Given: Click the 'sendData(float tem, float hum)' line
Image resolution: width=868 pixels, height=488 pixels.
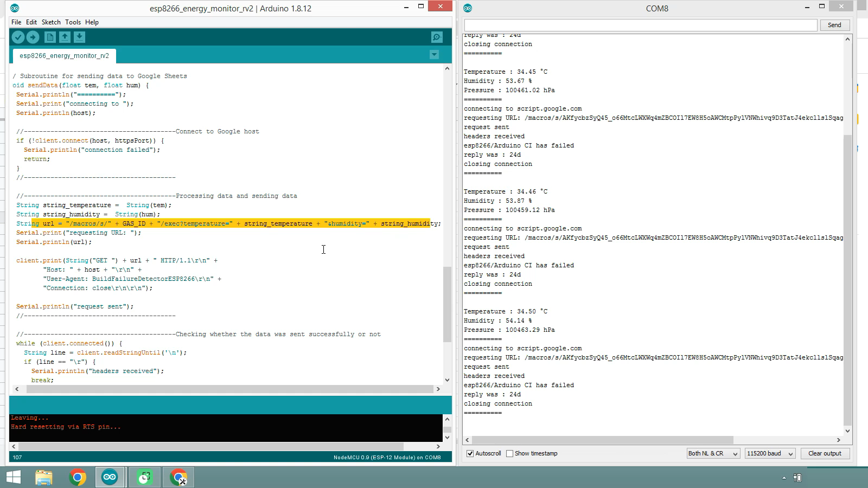Looking at the screenshot, I should (80, 85).
